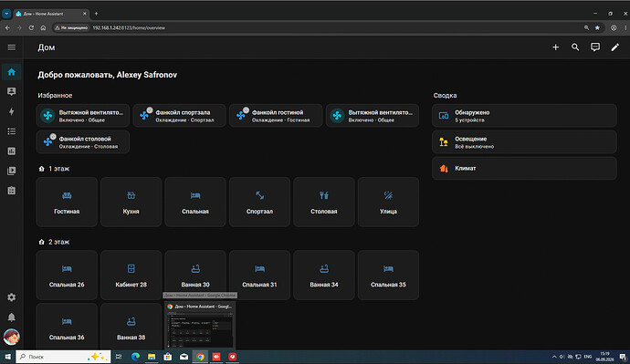
Task: Open the Обнаружено discovered devices summary
Action: click(x=524, y=116)
